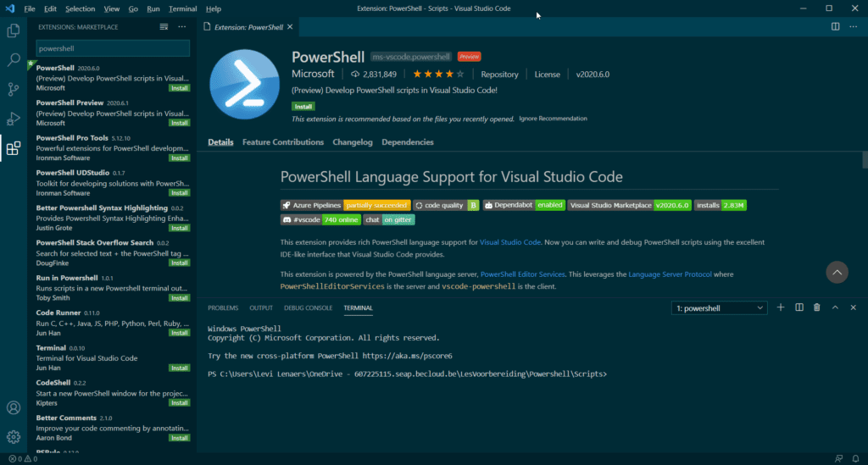Open the Visual Studio Code hyperlink
This screenshot has height=465, width=868.
pos(509,242)
